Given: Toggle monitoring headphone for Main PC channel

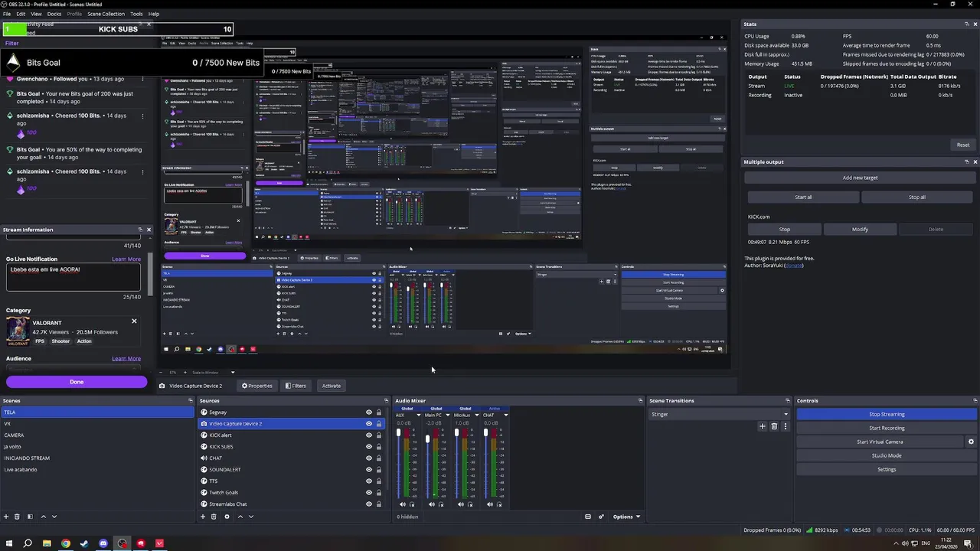Looking at the screenshot, I should pyautogui.click(x=441, y=504).
